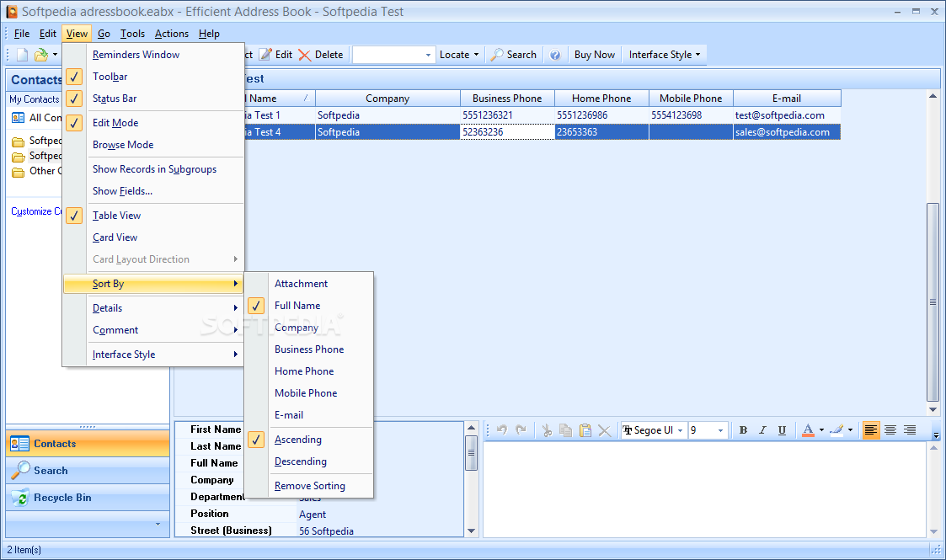Expand the Comment submenu
This screenshot has height=560, width=946.
tap(153, 330)
